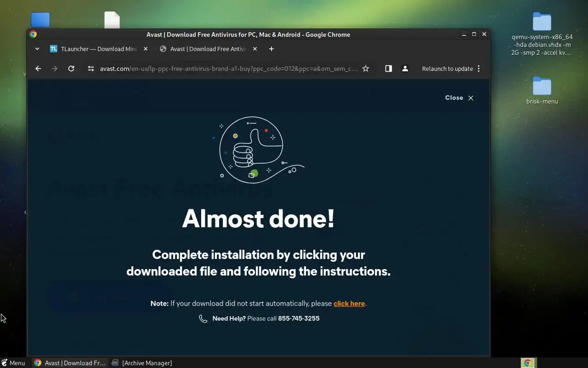588x368 pixels.
Task: Open the Chrome profile icon
Action: [x=405, y=69]
